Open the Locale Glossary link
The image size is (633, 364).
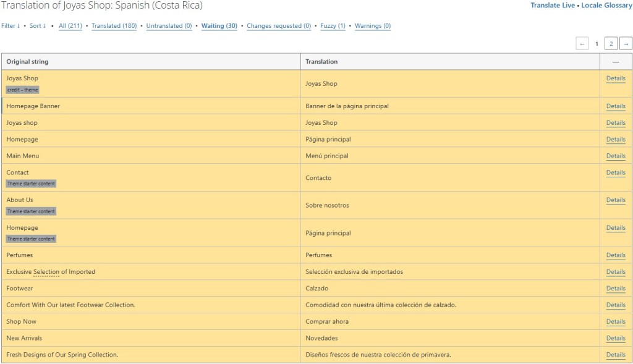[606, 6]
